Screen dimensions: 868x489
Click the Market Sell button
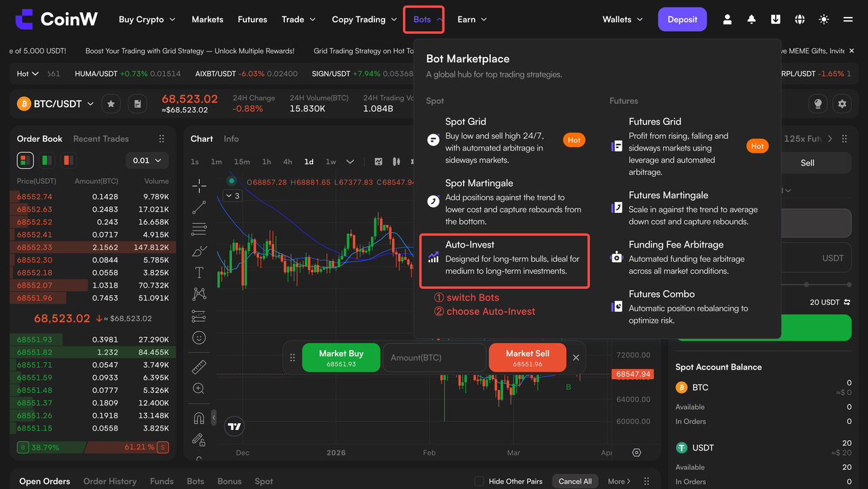point(528,357)
